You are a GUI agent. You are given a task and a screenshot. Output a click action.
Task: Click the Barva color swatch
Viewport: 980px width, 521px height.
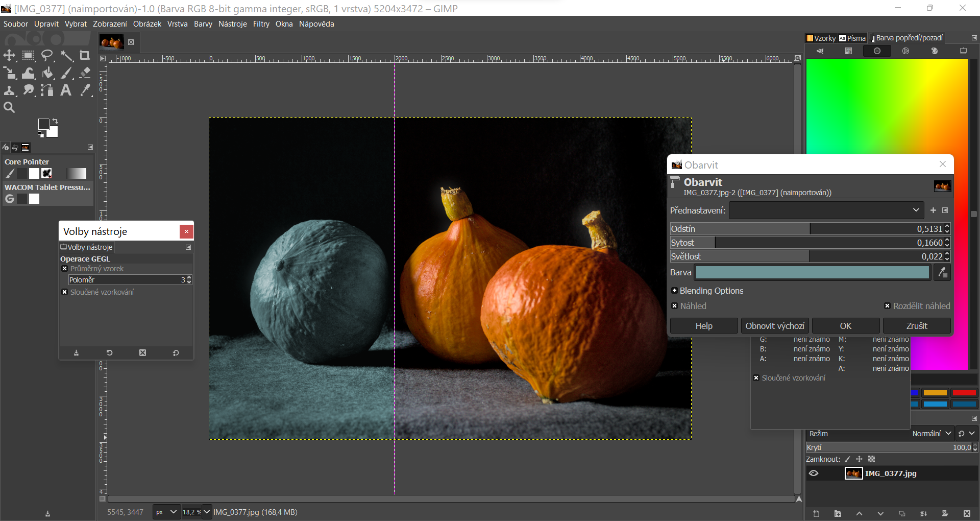[x=812, y=273]
